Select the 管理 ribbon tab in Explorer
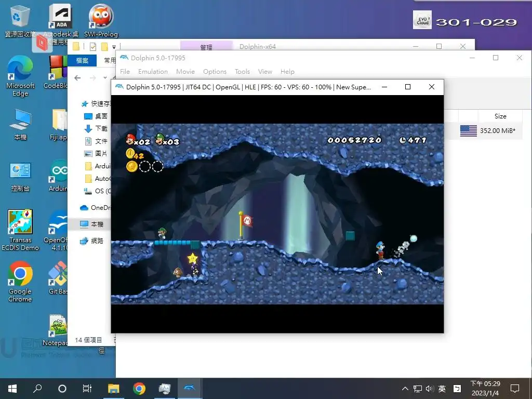 [x=206, y=47]
